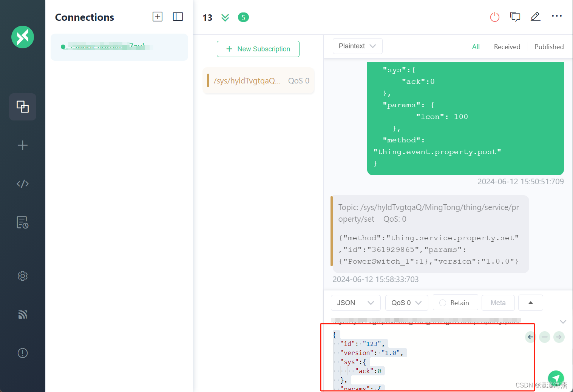573x392 pixels.
Task: Add a new connection with plus box icon
Action: click(x=158, y=17)
